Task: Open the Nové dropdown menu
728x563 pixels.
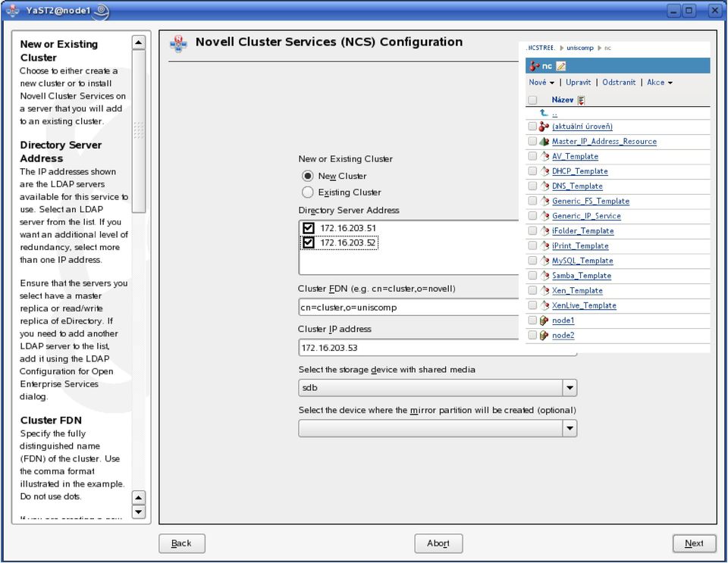Action: [541, 82]
